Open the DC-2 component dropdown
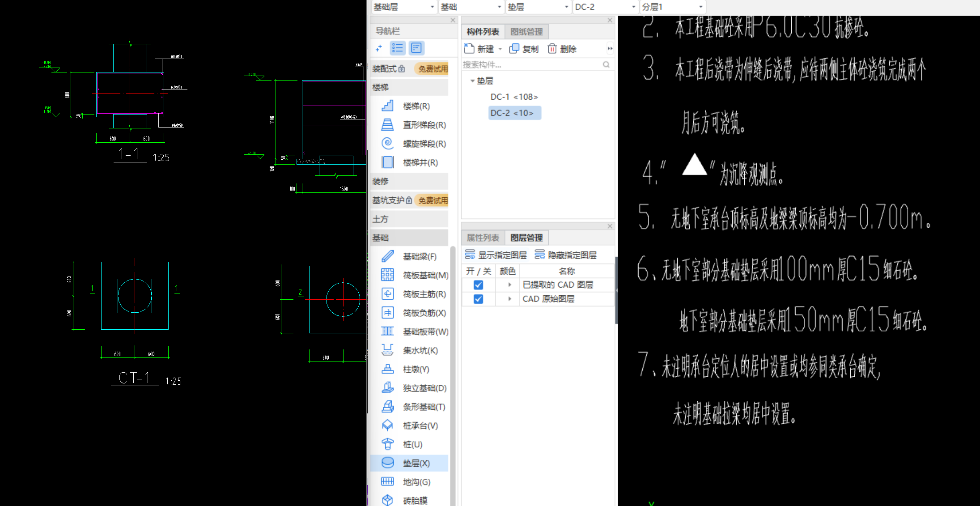This screenshot has height=506, width=980. point(605,7)
